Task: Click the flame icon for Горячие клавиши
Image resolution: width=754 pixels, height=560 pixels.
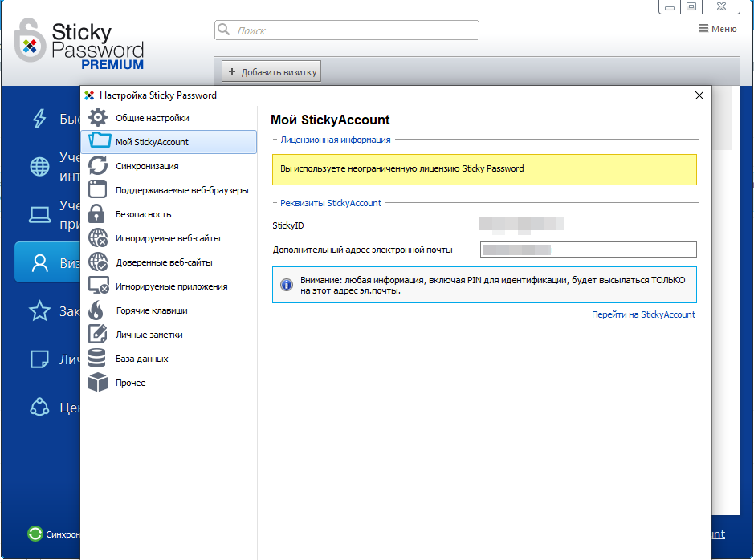Action: [x=96, y=310]
